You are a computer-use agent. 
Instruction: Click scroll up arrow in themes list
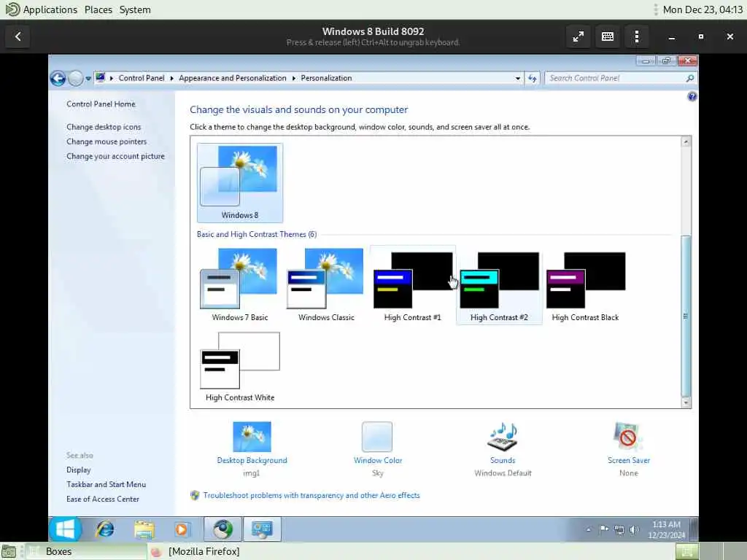click(686, 142)
